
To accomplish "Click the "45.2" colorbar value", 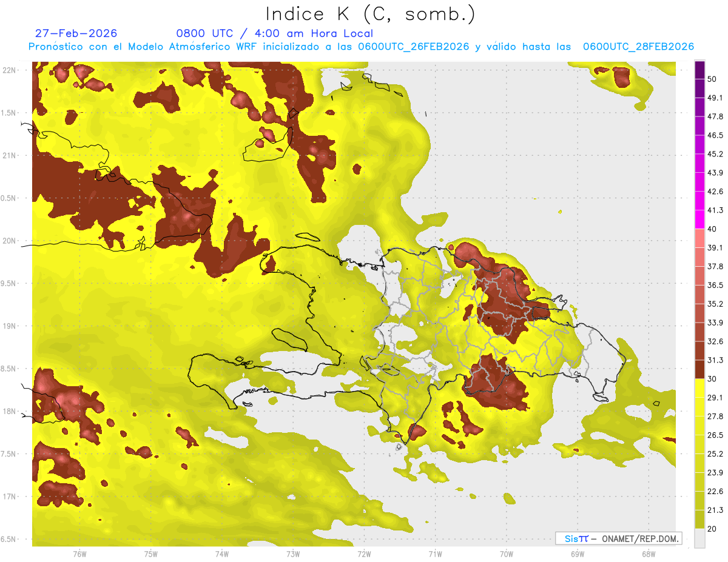I will point(715,154).
